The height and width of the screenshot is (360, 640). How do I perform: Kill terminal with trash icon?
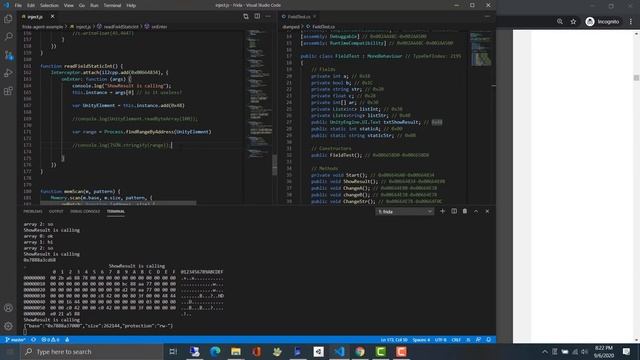pyautogui.click(x=465, y=211)
